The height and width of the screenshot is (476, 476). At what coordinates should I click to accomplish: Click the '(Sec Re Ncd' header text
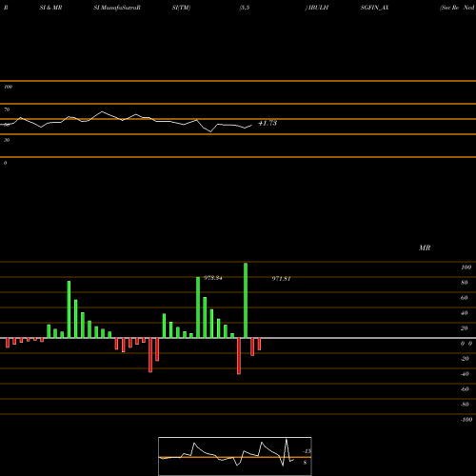[457, 8]
